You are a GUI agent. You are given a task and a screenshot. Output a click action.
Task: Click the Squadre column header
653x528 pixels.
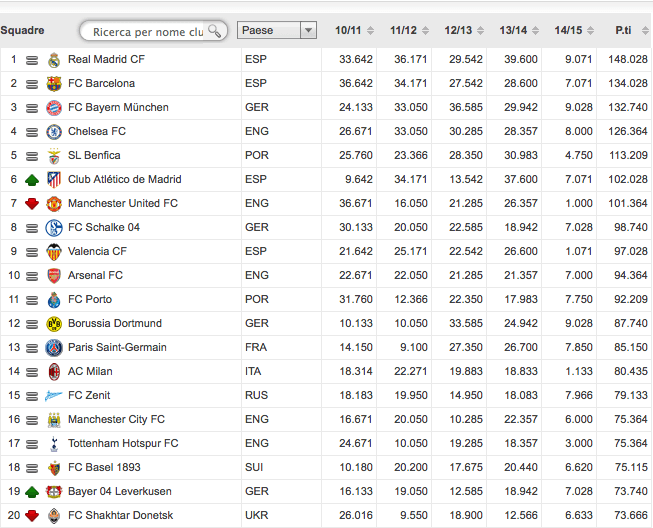pyautogui.click(x=22, y=30)
